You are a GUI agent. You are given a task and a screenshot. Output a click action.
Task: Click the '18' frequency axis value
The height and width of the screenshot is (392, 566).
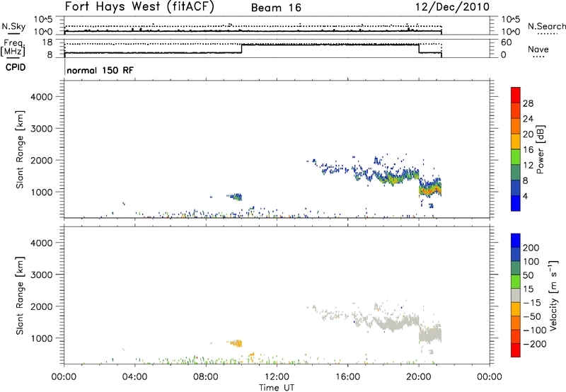(47, 42)
